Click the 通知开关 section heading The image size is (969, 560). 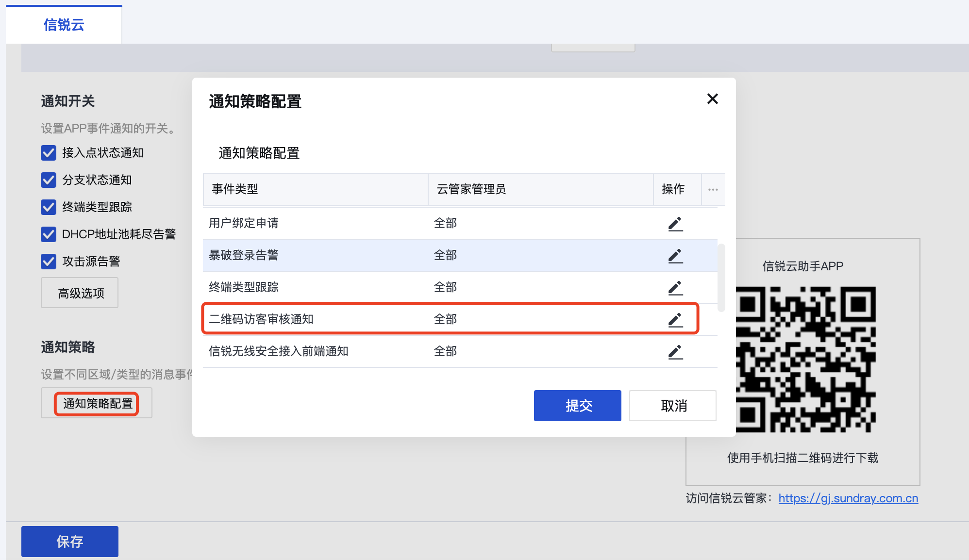(67, 101)
